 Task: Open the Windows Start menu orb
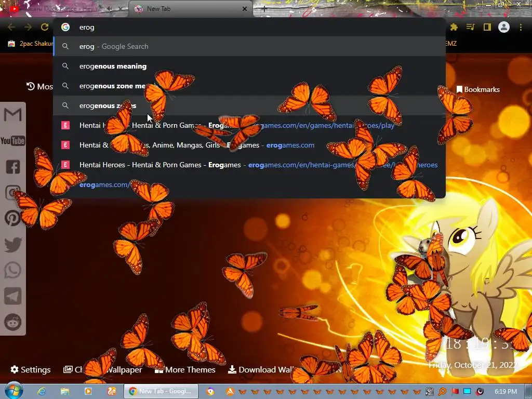pos(14,391)
